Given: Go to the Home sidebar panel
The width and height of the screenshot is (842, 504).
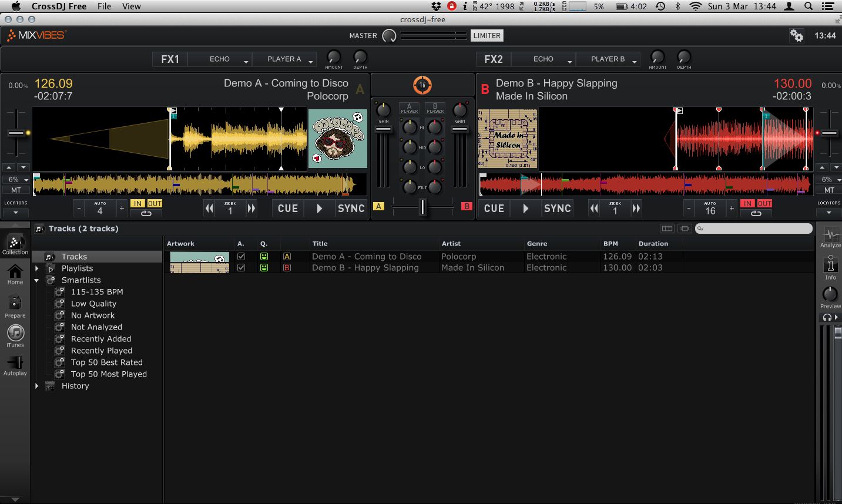Looking at the screenshot, I should pos(15,274).
